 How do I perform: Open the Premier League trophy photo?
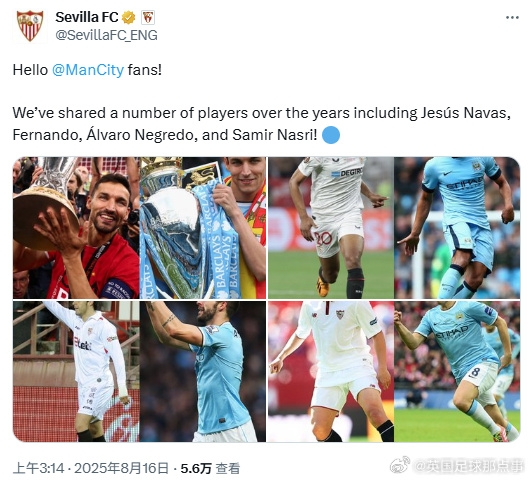click(203, 228)
